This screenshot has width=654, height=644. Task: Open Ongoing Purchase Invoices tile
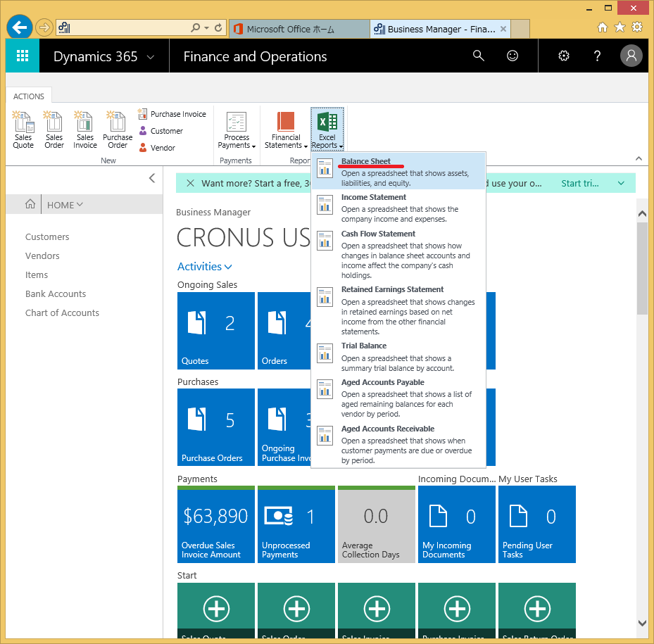click(x=284, y=427)
